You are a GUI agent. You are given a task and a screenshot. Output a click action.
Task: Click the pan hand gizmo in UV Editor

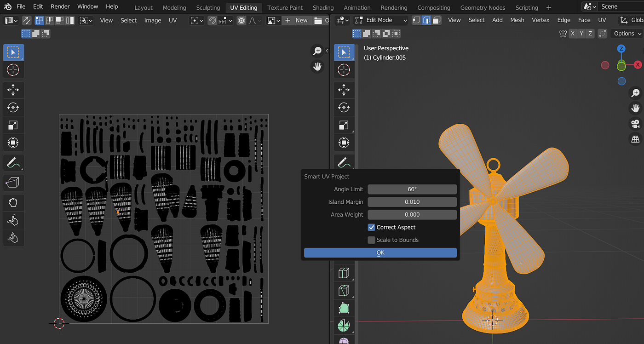317,67
